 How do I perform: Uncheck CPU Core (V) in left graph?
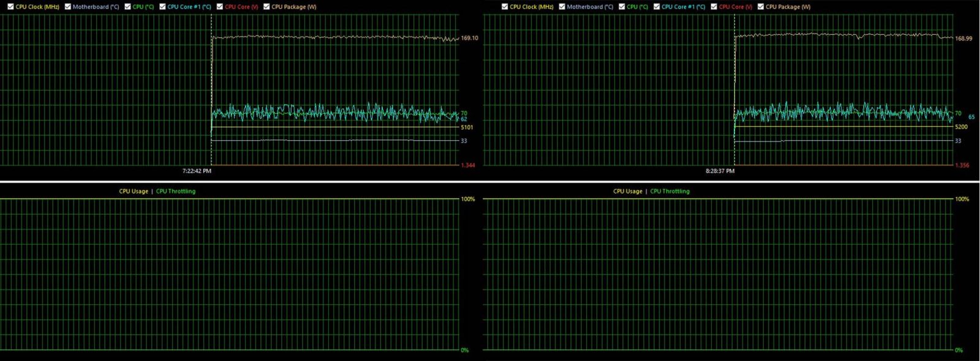click(x=220, y=7)
